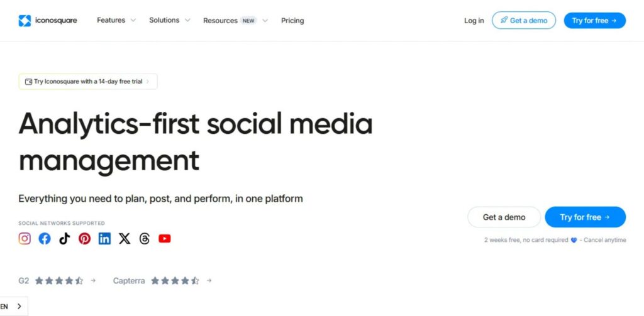Click the Log in link
Image resolution: width=644 pixels, height=316 pixels.
[x=474, y=21]
